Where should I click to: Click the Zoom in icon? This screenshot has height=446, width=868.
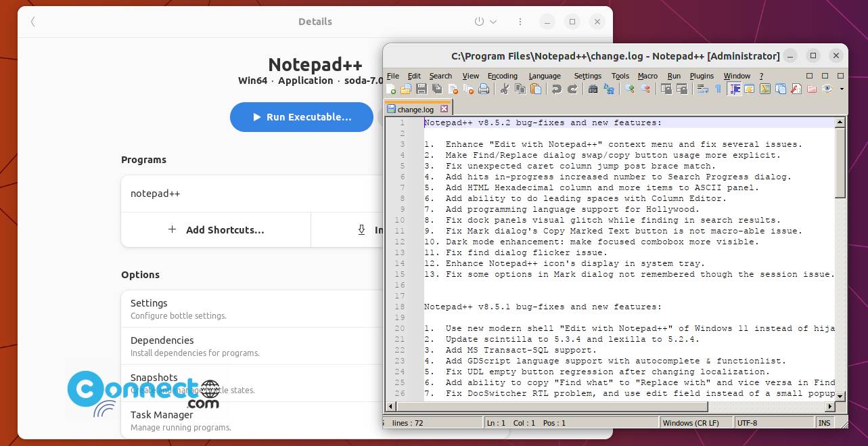630,89
